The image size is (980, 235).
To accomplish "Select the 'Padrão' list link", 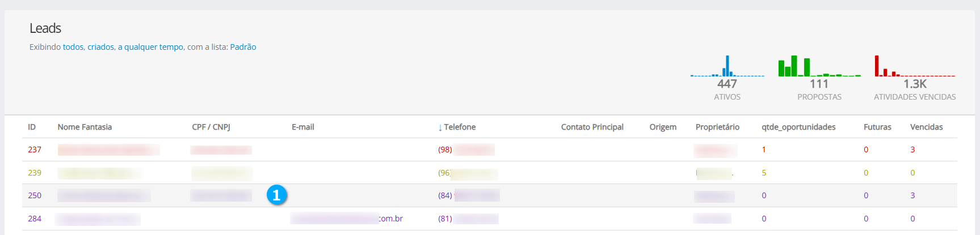I will click(x=243, y=47).
